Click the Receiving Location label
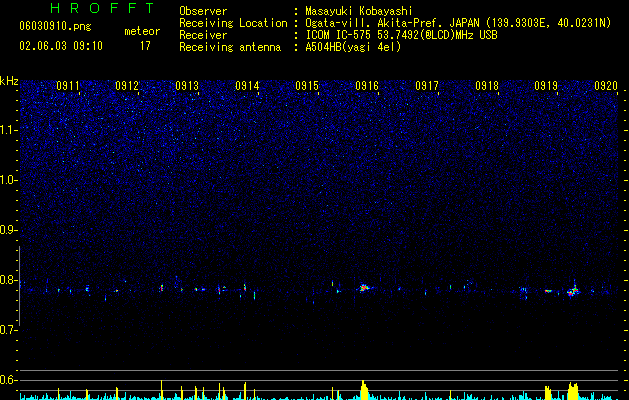 coord(233,23)
